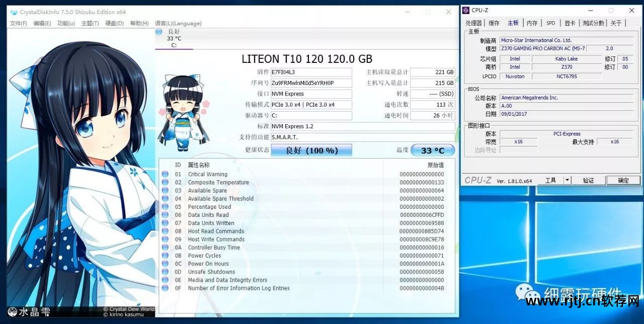Click the 确定 button in CPU-Z
The width and height of the screenshot is (644, 324).
tap(623, 181)
